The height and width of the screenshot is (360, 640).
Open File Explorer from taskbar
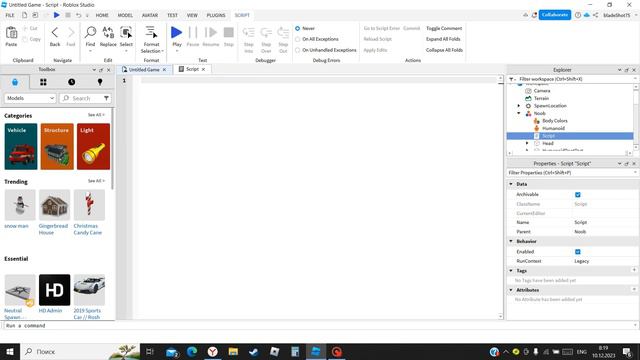pyautogui.click(x=233, y=351)
